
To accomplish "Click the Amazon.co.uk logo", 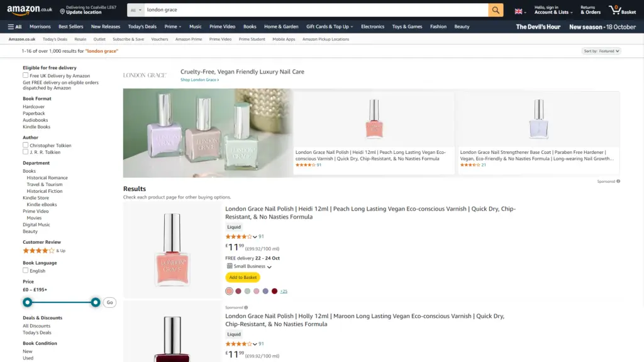I will point(30,10).
